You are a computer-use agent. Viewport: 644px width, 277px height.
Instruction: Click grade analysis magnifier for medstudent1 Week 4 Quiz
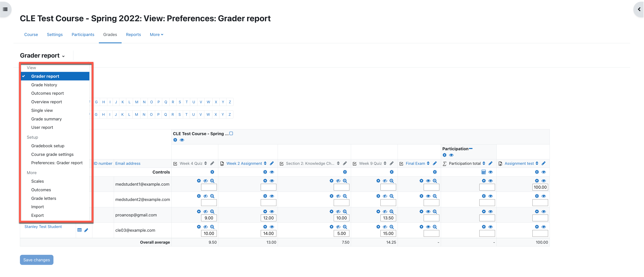tap(212, 181)
